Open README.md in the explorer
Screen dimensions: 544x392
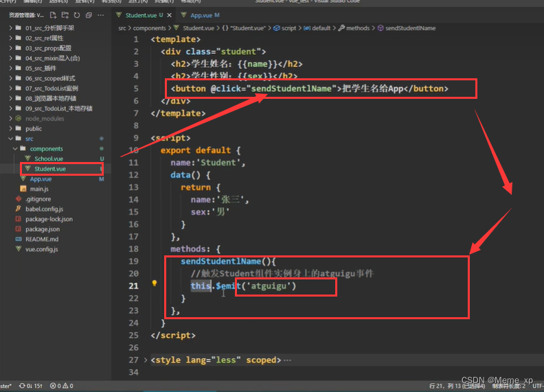click(x=42, y=240)
